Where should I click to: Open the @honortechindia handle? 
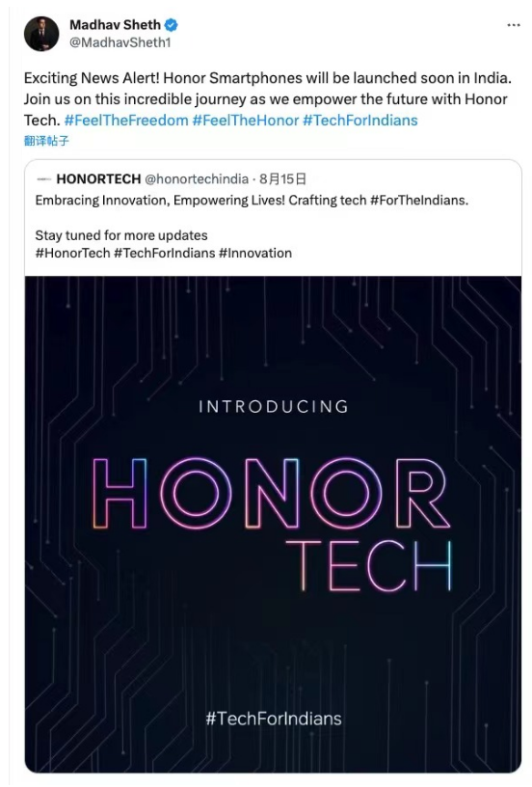[x=197, y=179]
